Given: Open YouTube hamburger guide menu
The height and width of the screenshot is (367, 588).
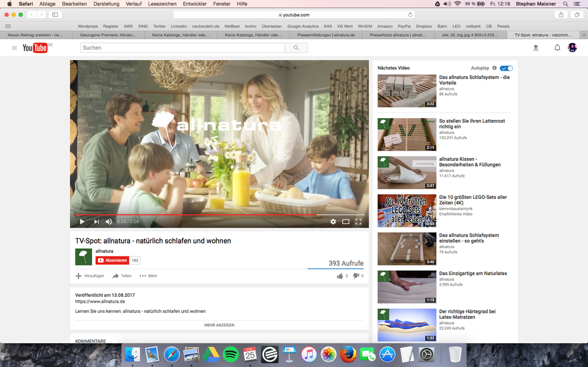Looking at the screenshot, I should (x=14, y=48).
